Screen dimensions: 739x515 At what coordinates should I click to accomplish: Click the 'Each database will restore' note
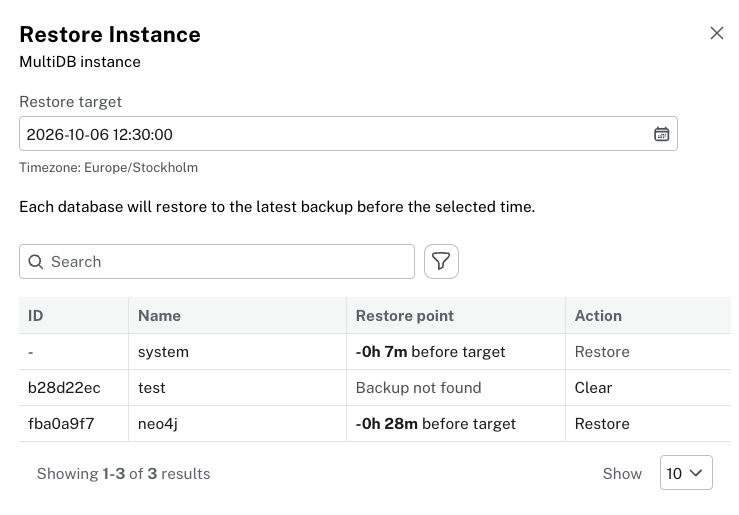(x=277, y=207)
